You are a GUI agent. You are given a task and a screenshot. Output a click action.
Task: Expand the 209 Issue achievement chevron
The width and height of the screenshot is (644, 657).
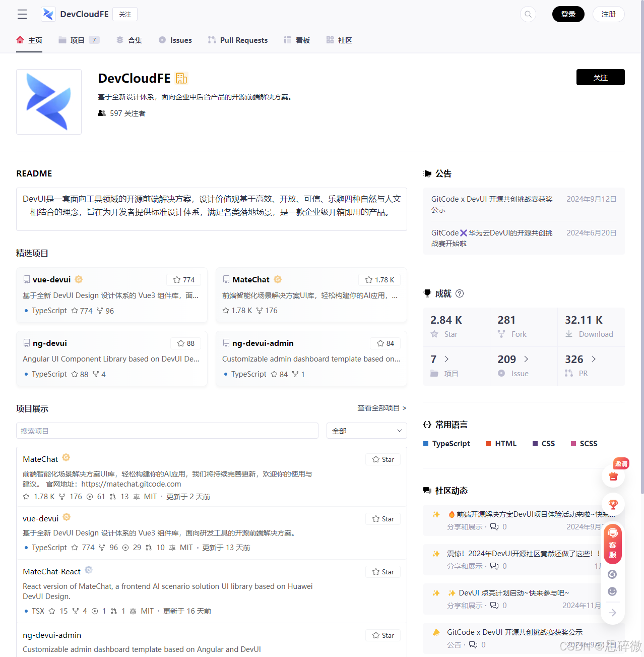click(526, 359)
